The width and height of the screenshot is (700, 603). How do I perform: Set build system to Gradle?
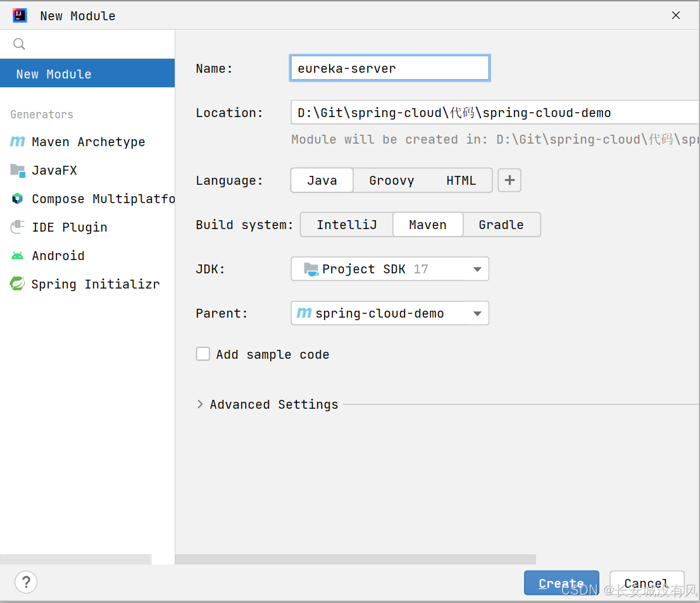pyautogui.click(x=501, y=225)
